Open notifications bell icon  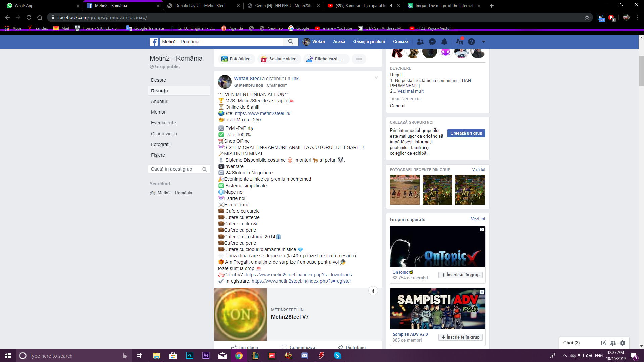click(x=444, y=42)
